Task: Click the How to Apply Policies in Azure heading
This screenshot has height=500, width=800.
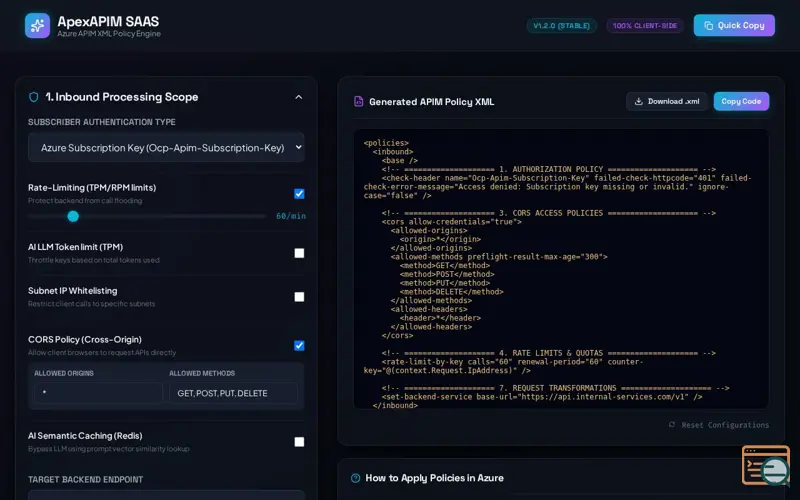Action: tap(435, 478)
